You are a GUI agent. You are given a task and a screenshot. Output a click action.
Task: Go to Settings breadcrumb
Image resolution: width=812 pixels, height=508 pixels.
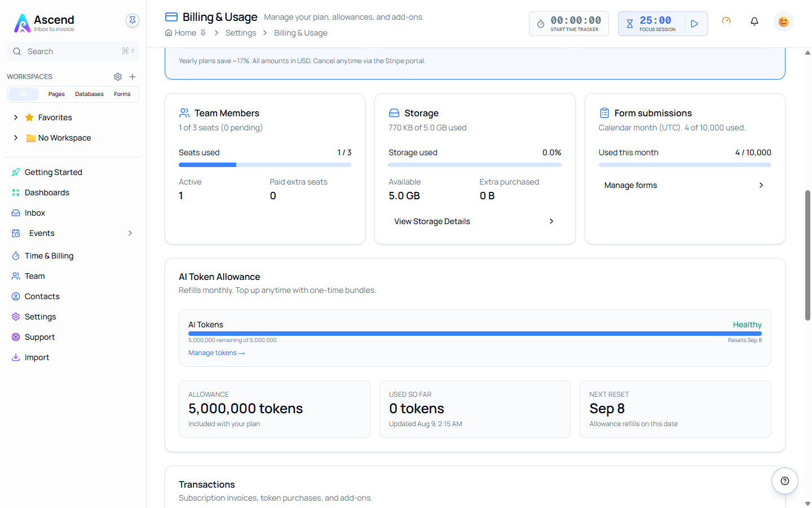tap(241, 33)
